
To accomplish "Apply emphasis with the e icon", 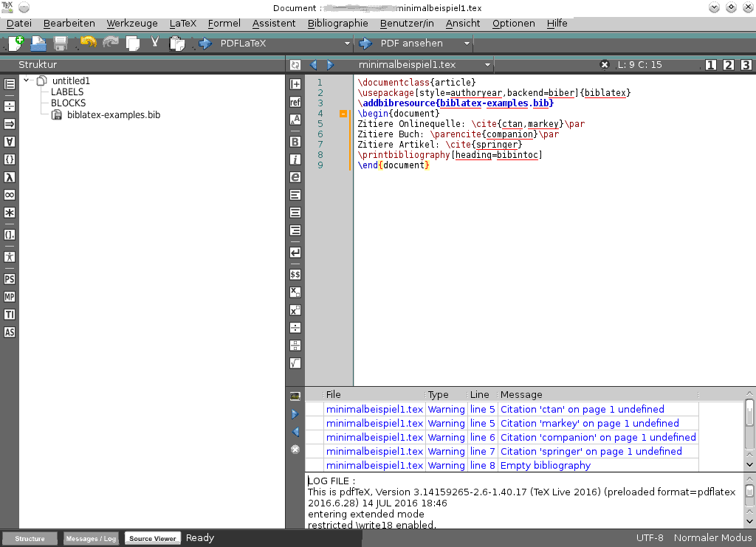I will [x=295, y=177].
